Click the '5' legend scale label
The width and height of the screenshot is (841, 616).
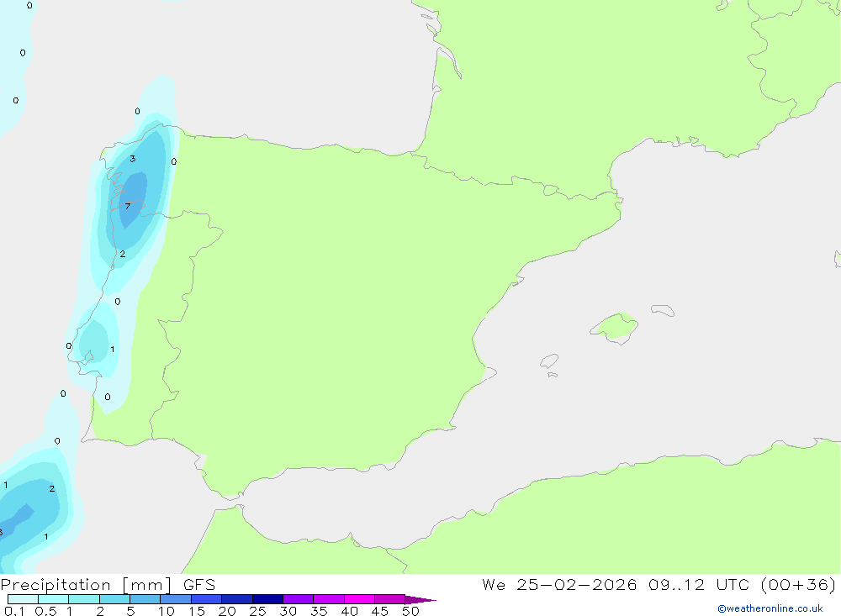tap(130, 611)
